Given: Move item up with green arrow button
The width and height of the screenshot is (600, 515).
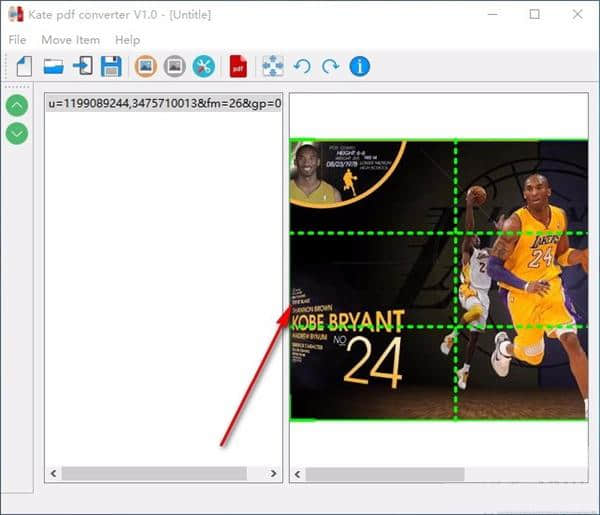Looking at the screenshot, I should click(x=17, y=105).
